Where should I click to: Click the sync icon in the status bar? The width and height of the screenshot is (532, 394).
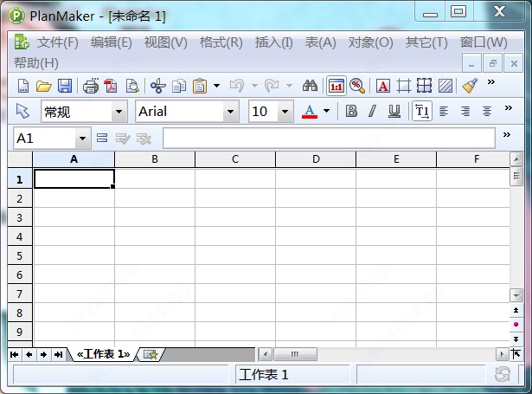(x=503, y=375)
